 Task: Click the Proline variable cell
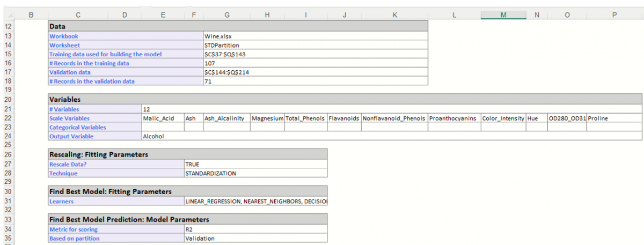pos(614,118)
